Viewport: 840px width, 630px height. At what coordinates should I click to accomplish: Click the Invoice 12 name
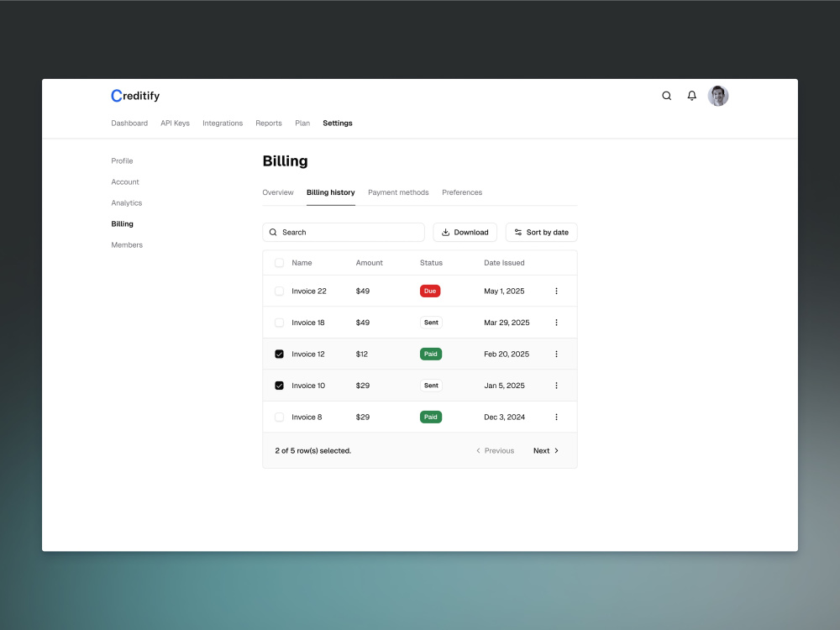(x=308, y=354)
